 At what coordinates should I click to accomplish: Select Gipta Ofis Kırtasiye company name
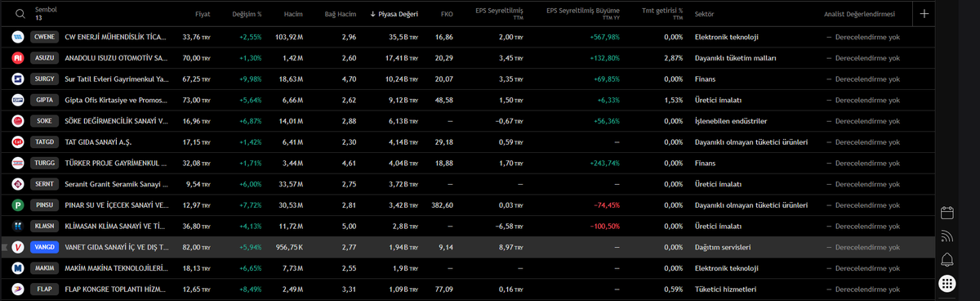(x=116, y=100)
